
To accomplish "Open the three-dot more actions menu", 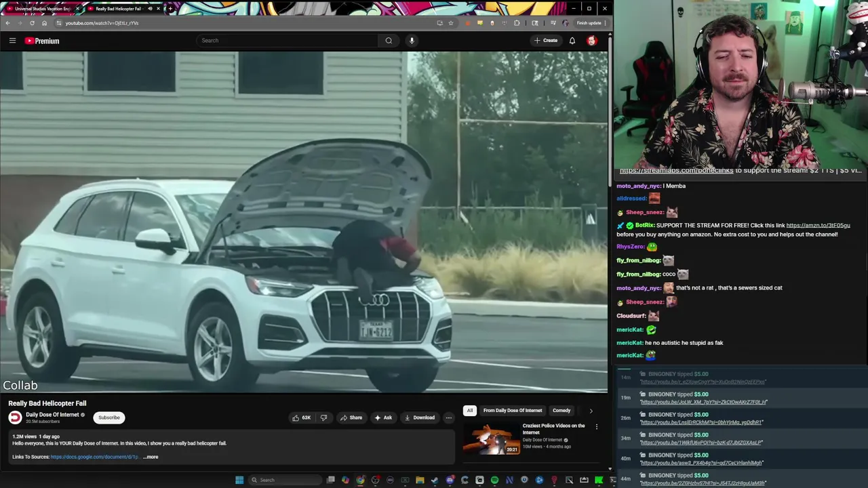I will [x=448, y=418].
